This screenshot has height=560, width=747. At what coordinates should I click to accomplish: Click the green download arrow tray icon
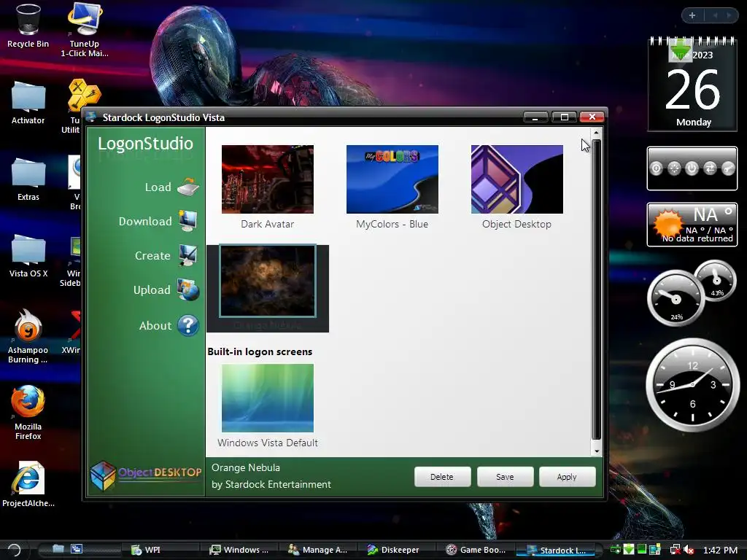click(x=629, y=550)
